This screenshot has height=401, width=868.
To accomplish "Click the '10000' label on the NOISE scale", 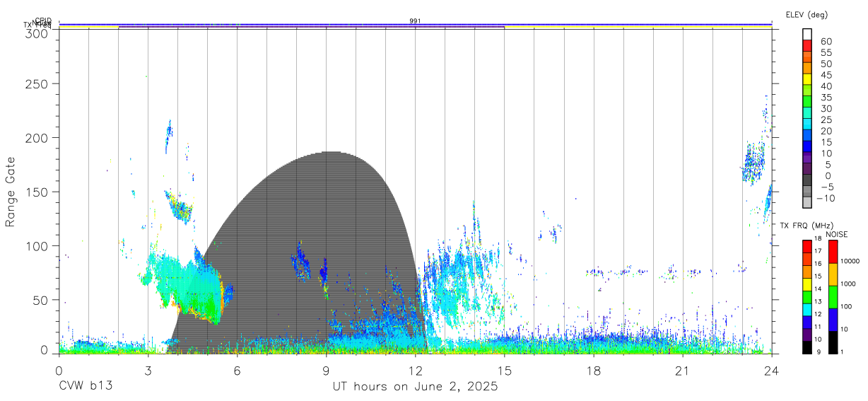I will [x=850, y=261].
